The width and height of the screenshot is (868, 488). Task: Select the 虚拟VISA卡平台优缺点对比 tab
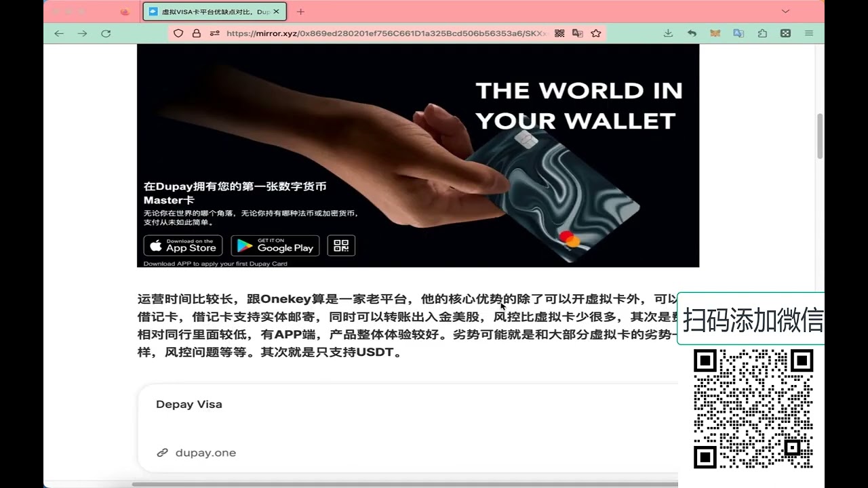coord(214,12)
